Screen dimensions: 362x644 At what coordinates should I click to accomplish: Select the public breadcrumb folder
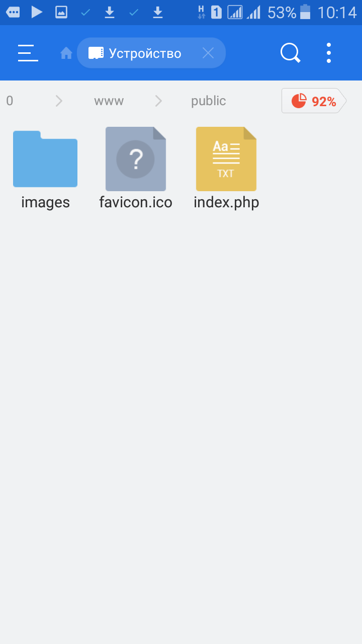tap(208, 101)
